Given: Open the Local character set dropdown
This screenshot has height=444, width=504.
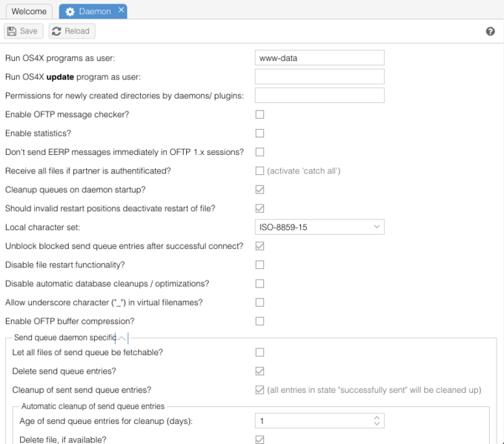Looking at the screenshot, I should [319, 227].
